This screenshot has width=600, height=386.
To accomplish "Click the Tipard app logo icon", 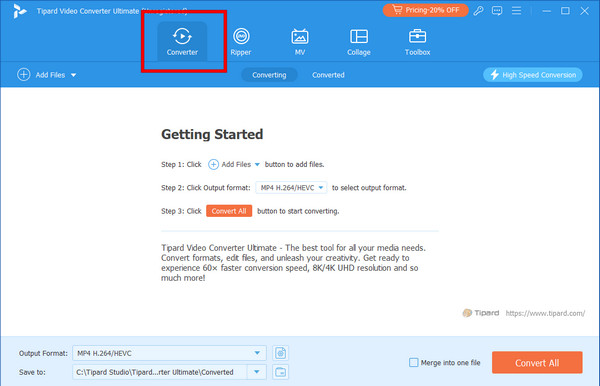I will [x=19, y=11].
